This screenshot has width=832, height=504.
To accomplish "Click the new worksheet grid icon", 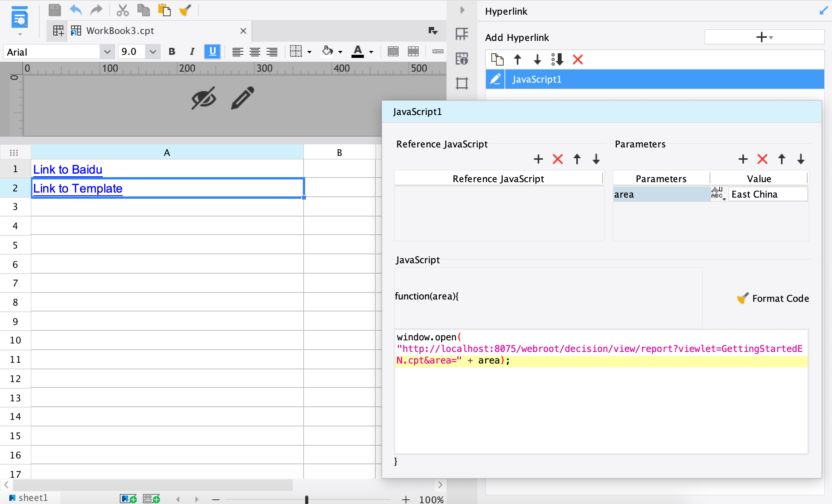I will [58, 31].
